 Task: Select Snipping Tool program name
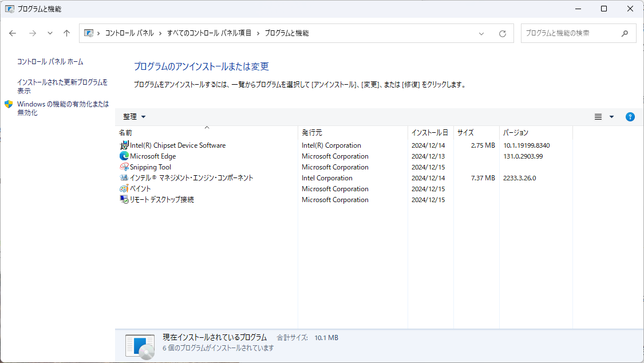[151, 167]
